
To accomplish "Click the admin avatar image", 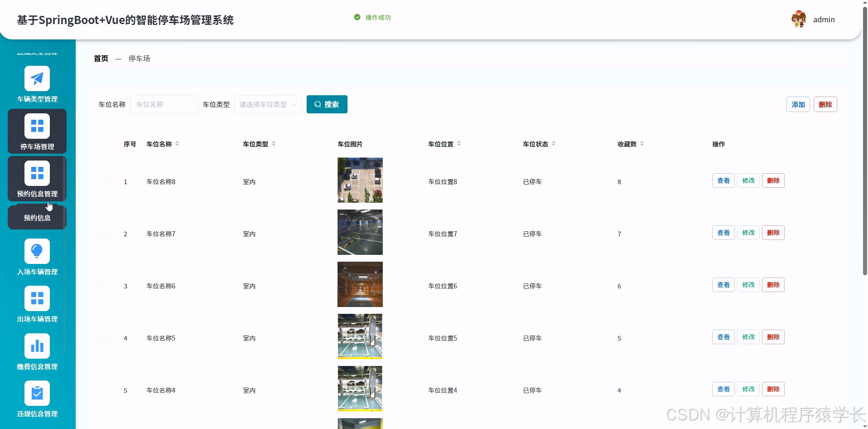I will (799, 19).
